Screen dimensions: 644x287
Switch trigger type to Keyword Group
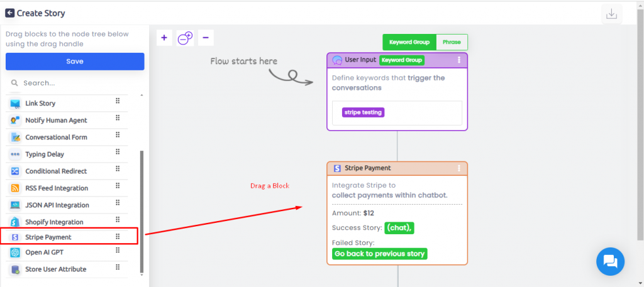409,42
